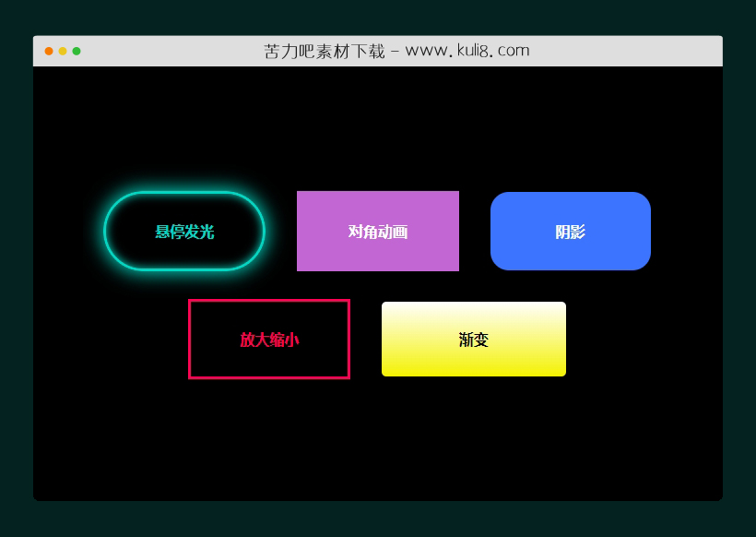This screenshot has width=756, height=537.
Task: Click the 悬停发光 glowing button
Action: (184, 232)
